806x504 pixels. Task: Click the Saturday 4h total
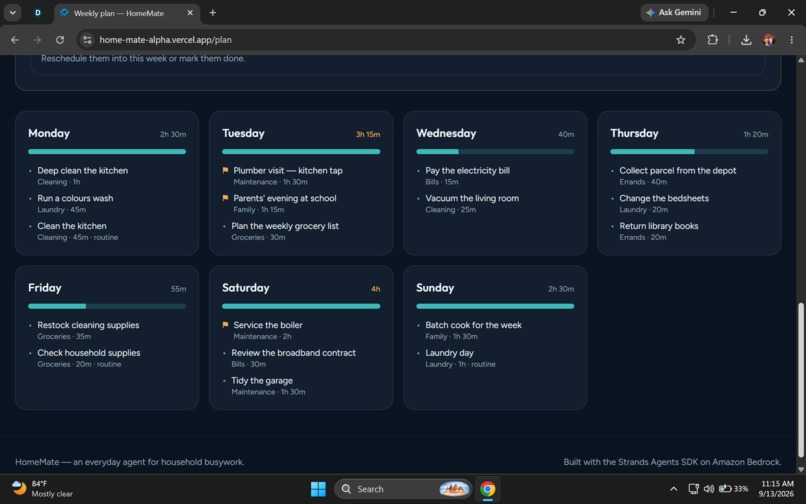376,289
